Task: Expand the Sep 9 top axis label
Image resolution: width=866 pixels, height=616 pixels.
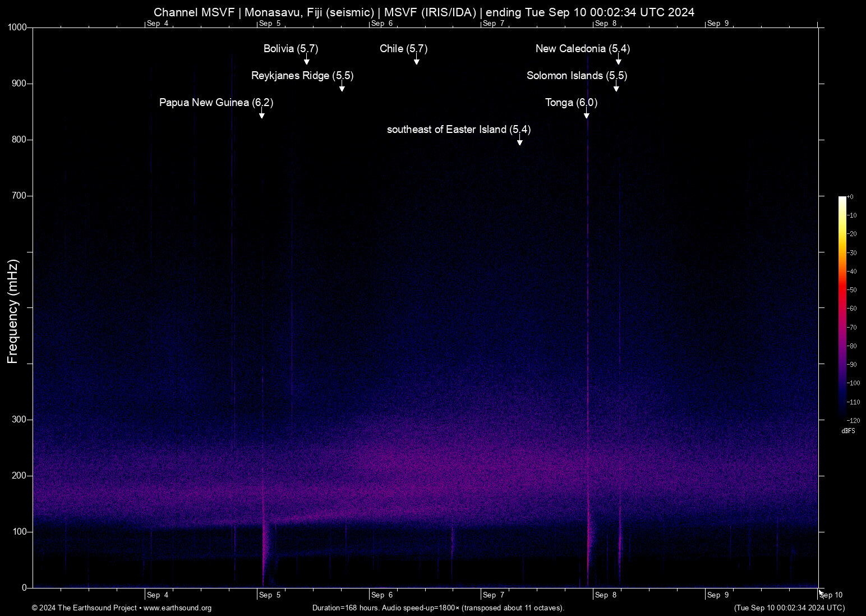Action: (x=720, y=23)
